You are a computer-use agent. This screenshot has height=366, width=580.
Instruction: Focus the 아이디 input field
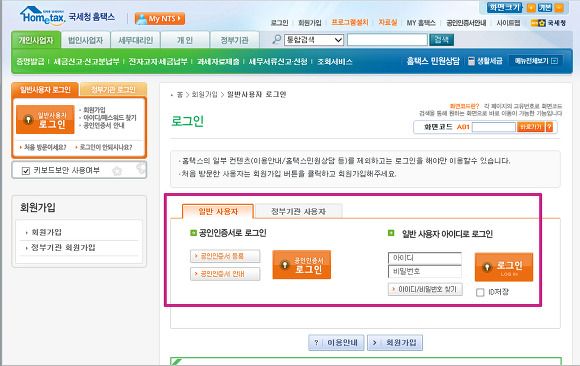pos(425,258)
